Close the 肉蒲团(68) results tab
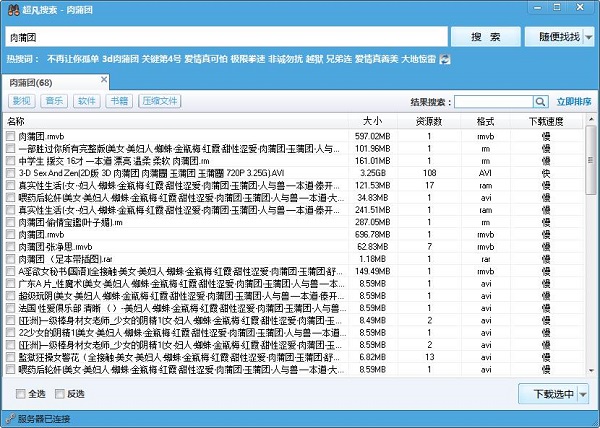The width and height of the screenshot is (600, 428). click(x=104, y=79)
